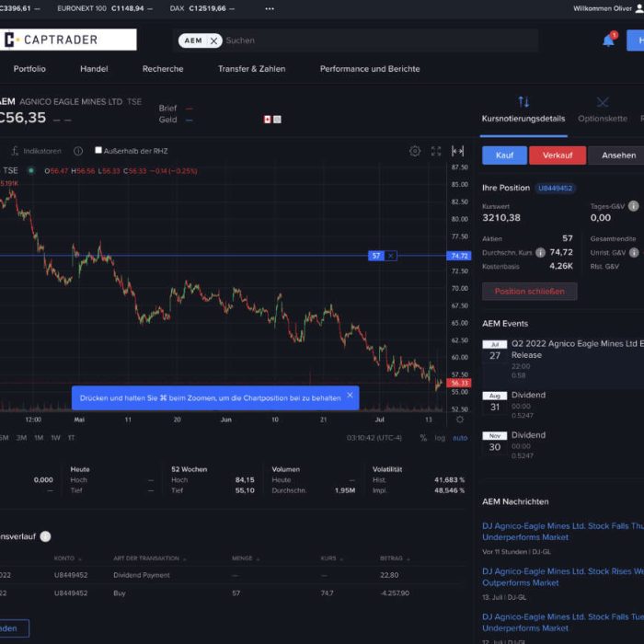The width and height of the screenshot is (644, 644).
Task: Open Transfer & Zahlen menu
Action: click(x=251, y=69)
